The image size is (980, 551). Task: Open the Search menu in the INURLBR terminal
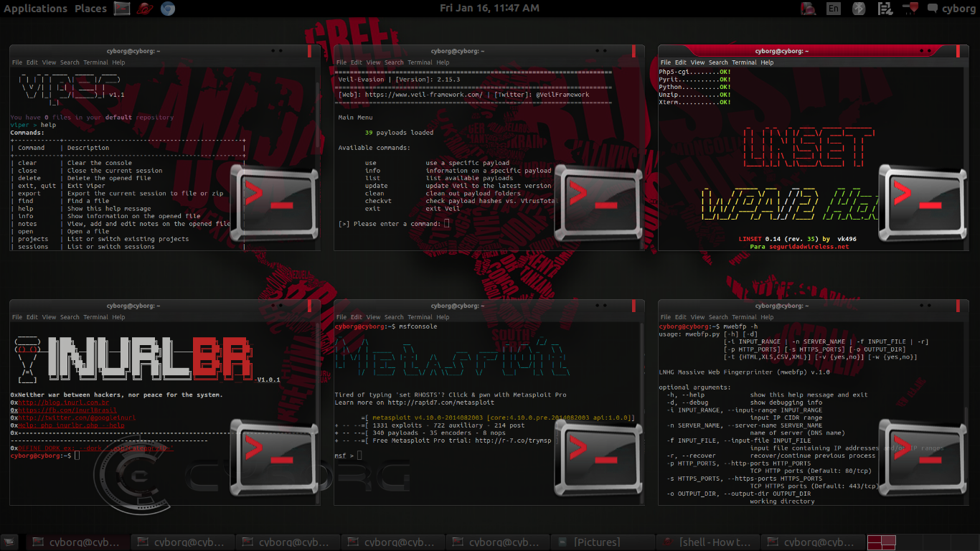pyautogui.click(x=70, y=316)
